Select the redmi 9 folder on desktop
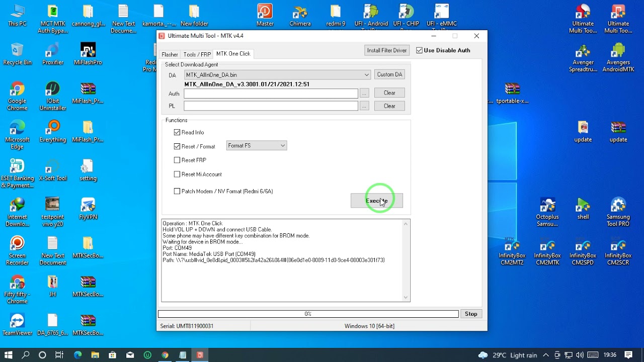The image size is (644, 362). point(336,15)
